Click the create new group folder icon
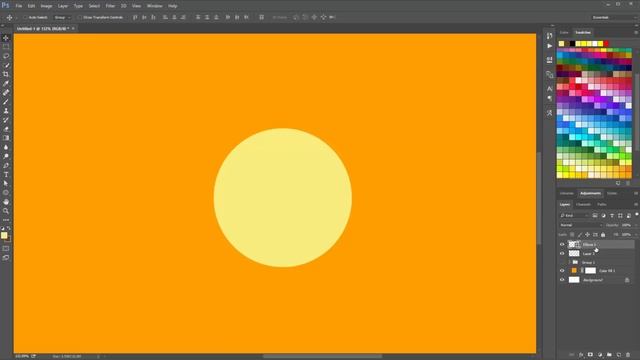Image resolution: width=640 pixels, height=360 pixels. (609, 355)
